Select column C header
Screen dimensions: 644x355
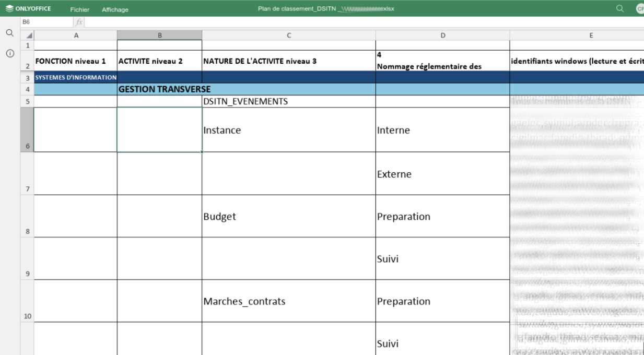point(288,35)
